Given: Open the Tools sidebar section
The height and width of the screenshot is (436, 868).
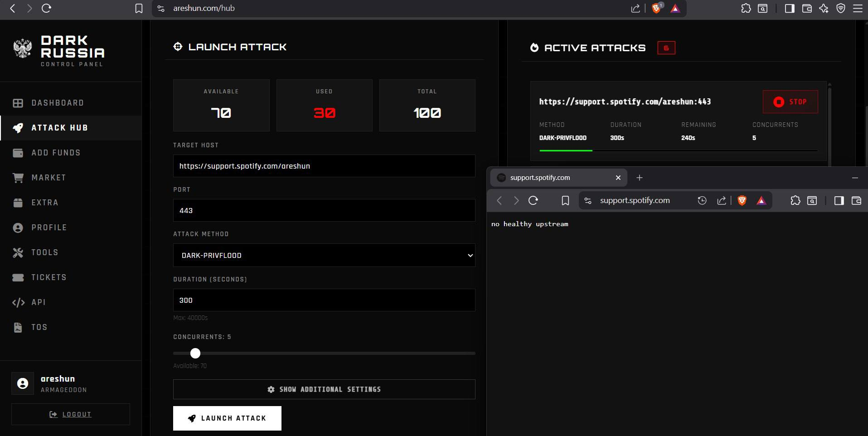Looking at the screenshot, I should click(x=71, y=252).
